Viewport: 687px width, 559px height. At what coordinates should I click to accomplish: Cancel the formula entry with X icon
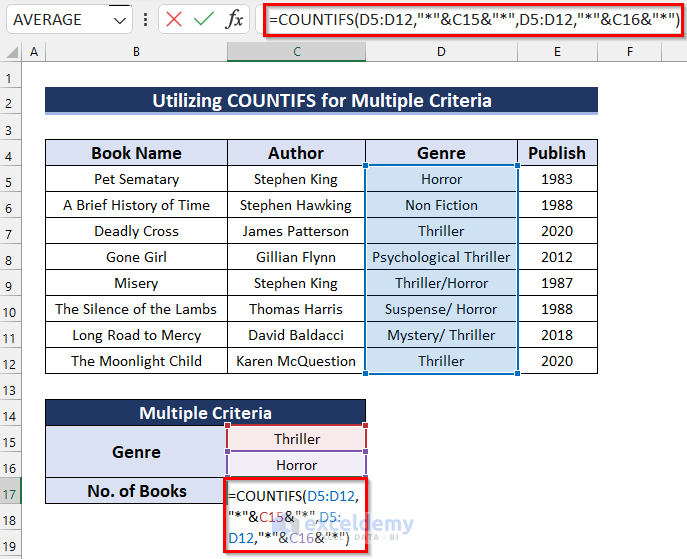click(174, 19)
